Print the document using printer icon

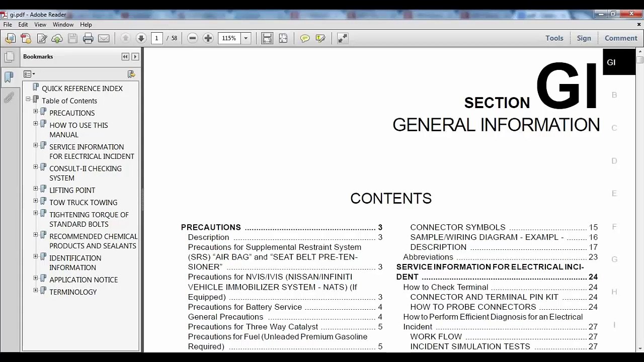88,38
